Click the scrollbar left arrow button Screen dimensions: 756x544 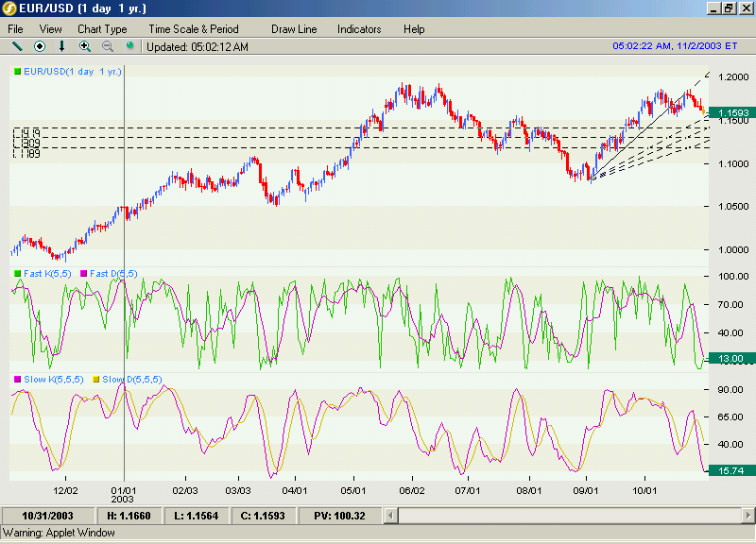pos(391,516)
